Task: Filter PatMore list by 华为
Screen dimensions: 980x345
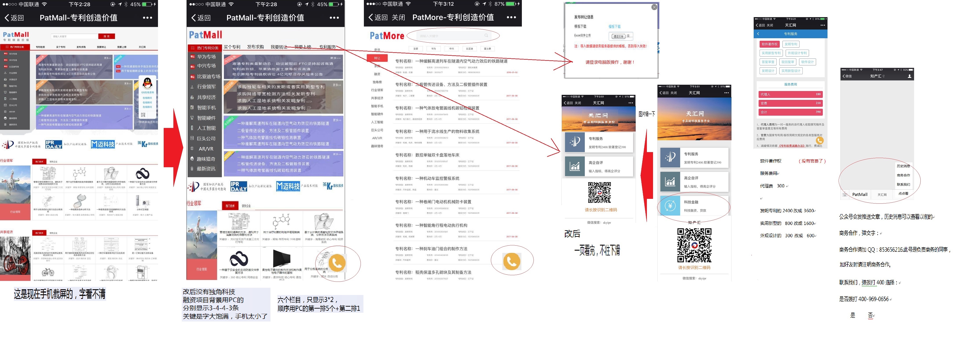Action: click(434, 49)
